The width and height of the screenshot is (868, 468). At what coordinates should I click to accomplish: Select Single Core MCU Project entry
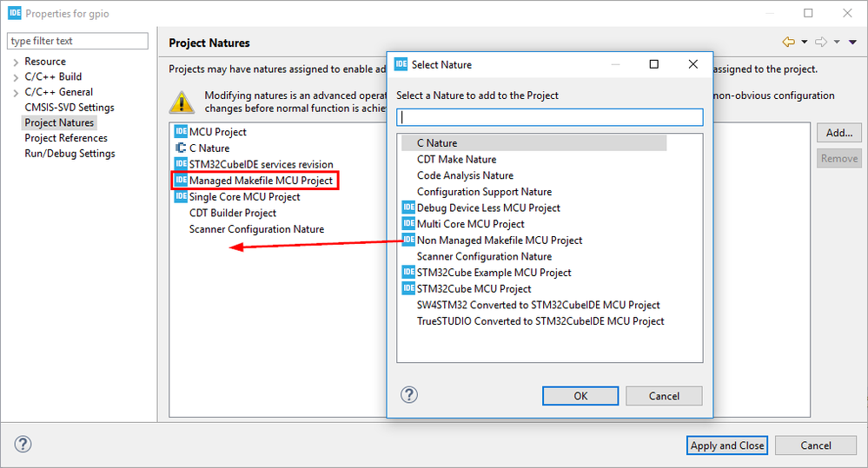point(245,196)
